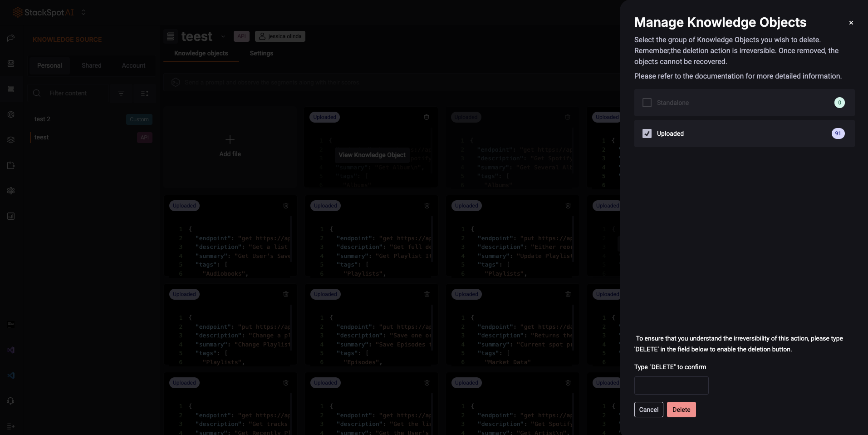Uncheck the Uploaded checkbox
Image resolution: width=868 pixels, height=435 pixels.
[647, 133]
